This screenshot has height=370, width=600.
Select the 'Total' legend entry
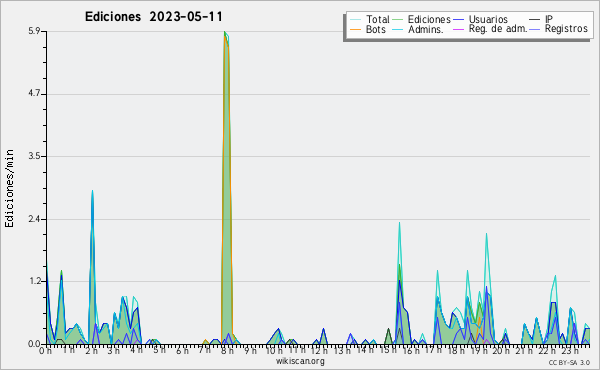tap(370, 19)
